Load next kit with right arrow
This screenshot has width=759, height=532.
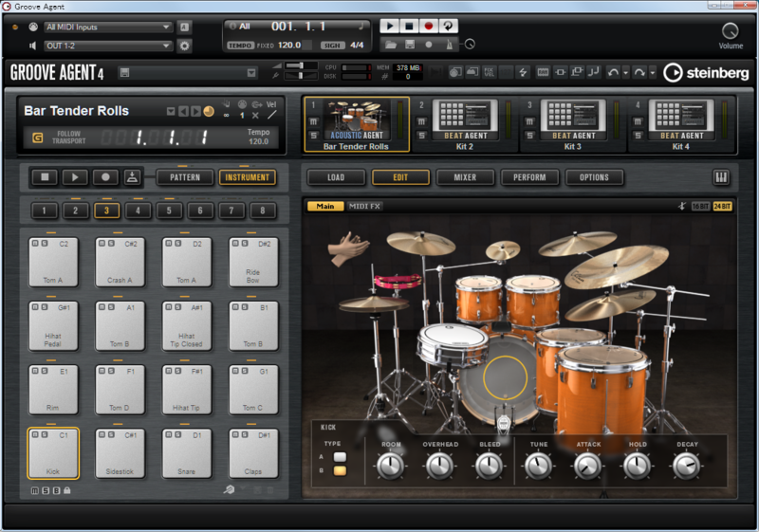pyautogui.click(x=195, y=112)
